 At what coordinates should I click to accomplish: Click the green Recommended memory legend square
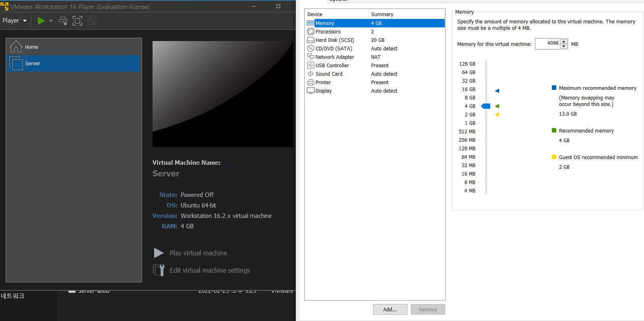(x=554, y=130)
